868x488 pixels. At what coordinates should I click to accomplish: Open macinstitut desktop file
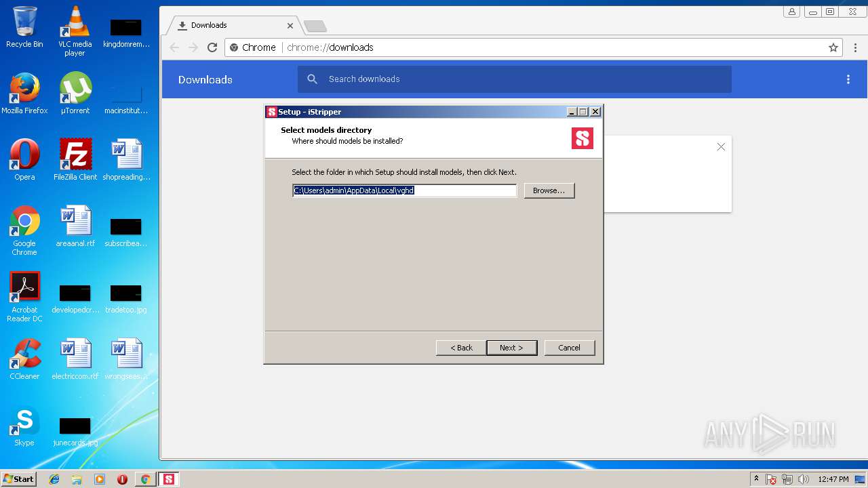click(126, 99)
